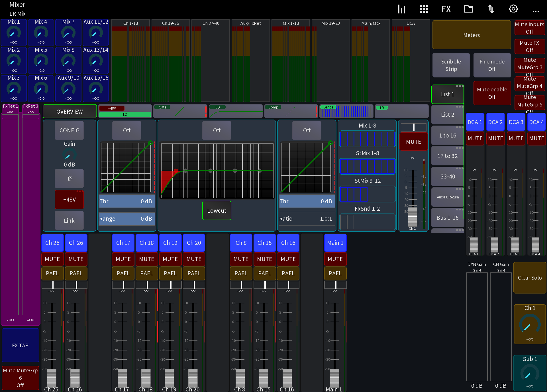
Task: Click the DCA 1 fader handle
Action: click(x=474, y=245)
